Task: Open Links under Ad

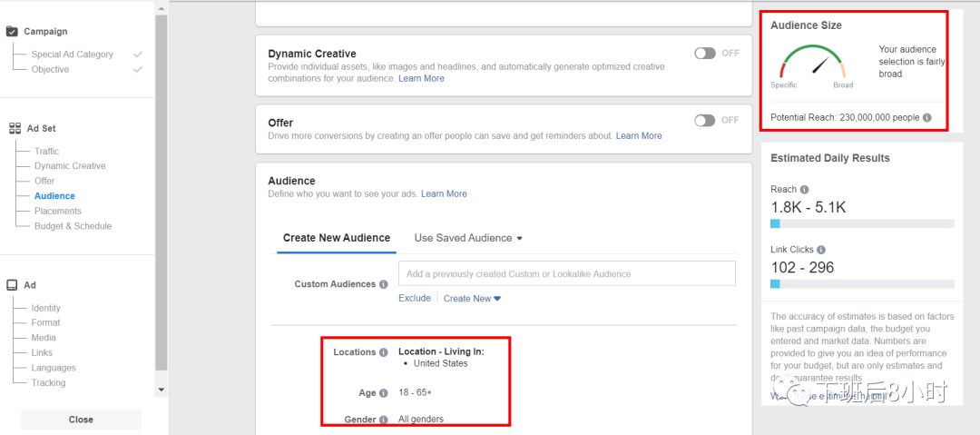Action: tap(42, 353)
